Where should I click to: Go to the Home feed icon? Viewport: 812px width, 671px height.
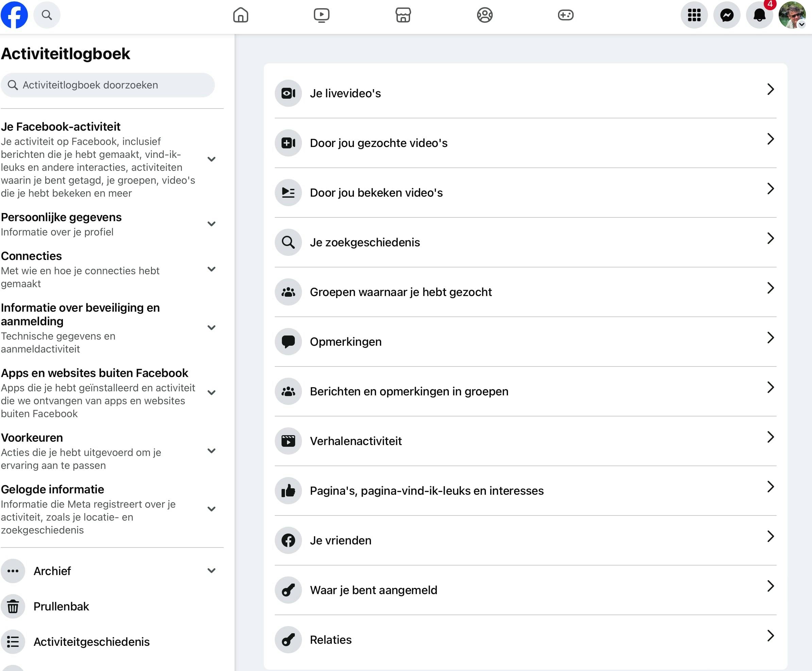pos(240,15)
